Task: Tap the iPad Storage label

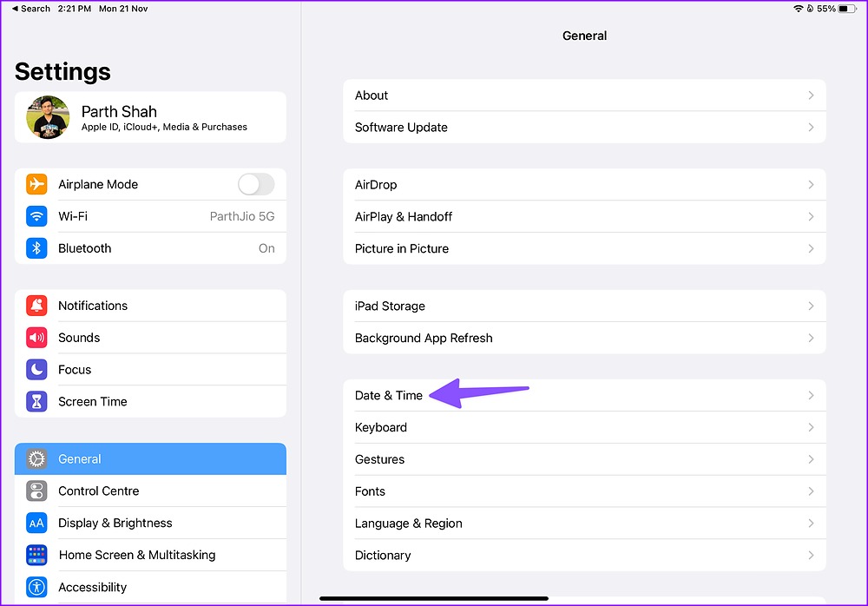Action: [x=390, y=306]
